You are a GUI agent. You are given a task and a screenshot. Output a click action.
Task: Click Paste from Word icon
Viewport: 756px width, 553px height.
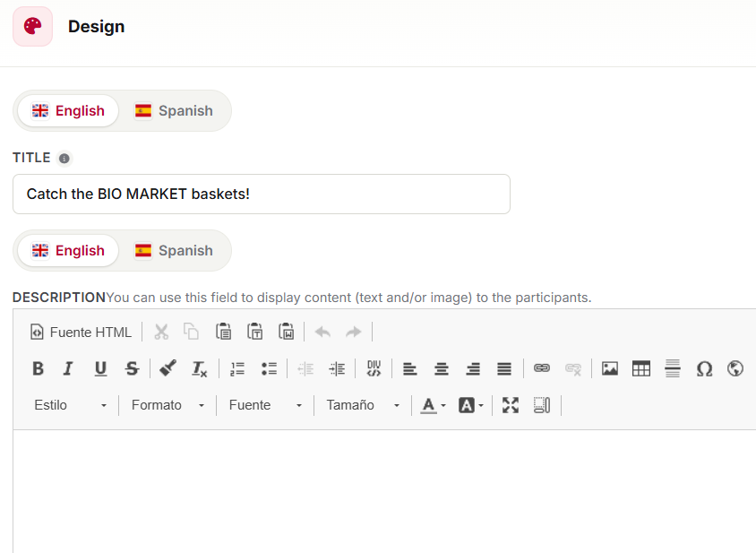287,333
